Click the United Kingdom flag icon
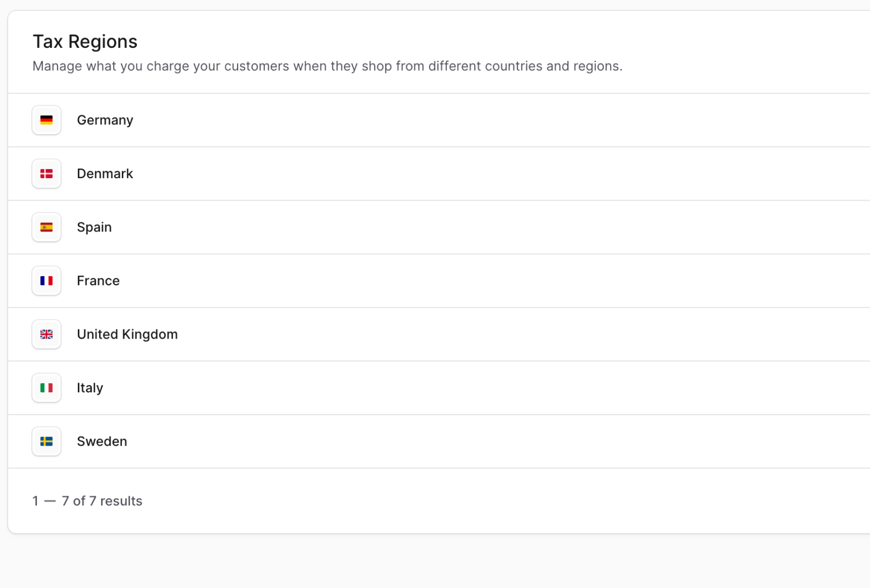This screenshot has width=870, height=588. point(46,334)
